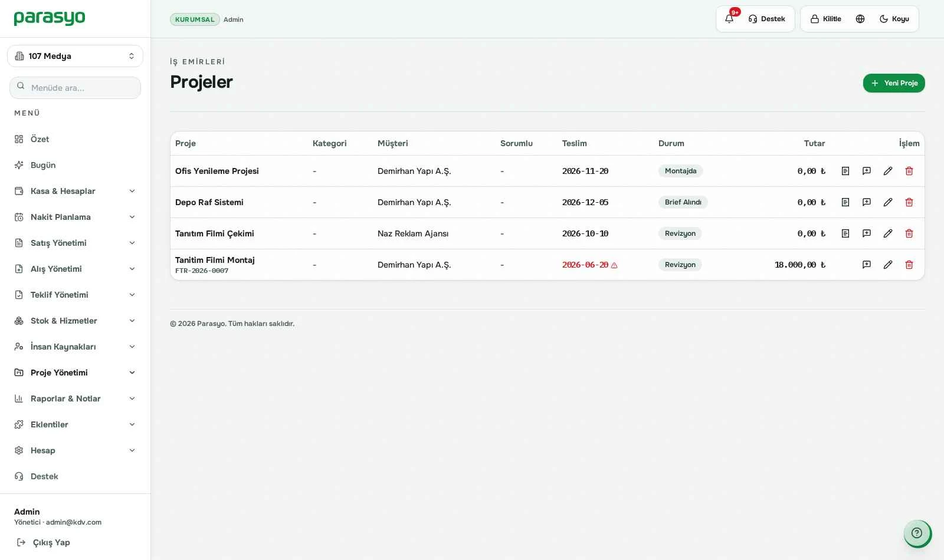Expand Teklif Yönetimi menu
This screenshot has height=560, width=944.
pyautogui.click(x=75, y=295)
